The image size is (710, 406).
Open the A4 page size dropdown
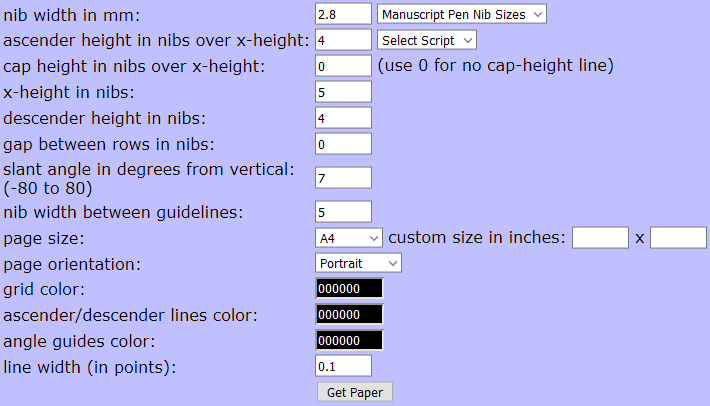point(348,238)
